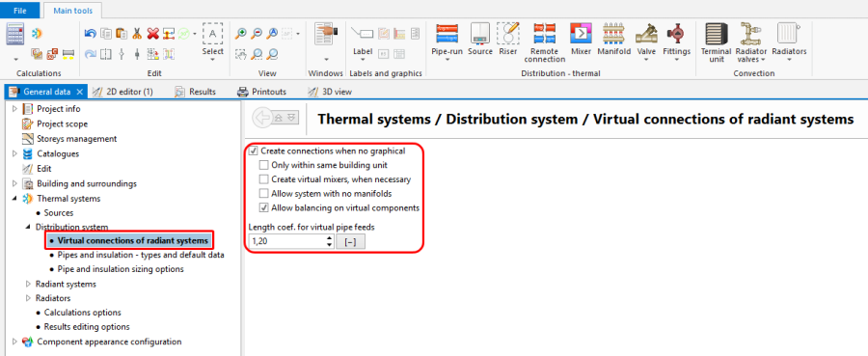
Task: Click the pan hand view icon
Action: [x=241, y=54]
